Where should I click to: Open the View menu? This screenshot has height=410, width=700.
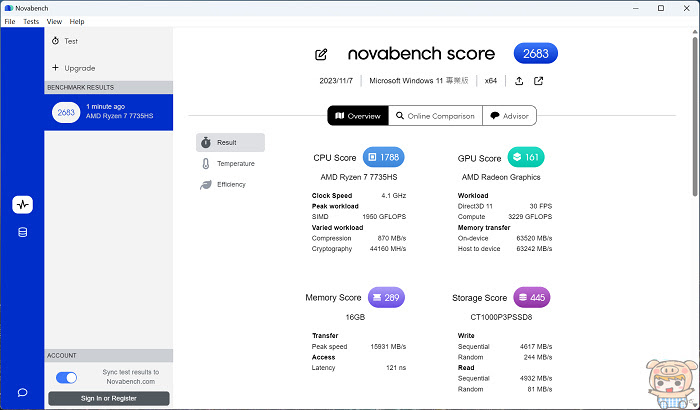tap(54, 21)
